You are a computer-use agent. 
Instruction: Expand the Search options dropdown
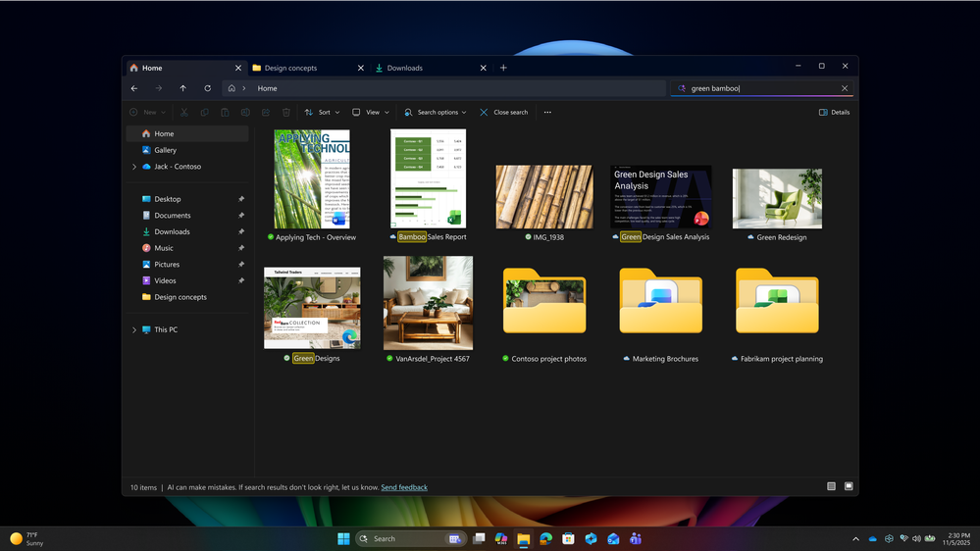click(435, 113)
